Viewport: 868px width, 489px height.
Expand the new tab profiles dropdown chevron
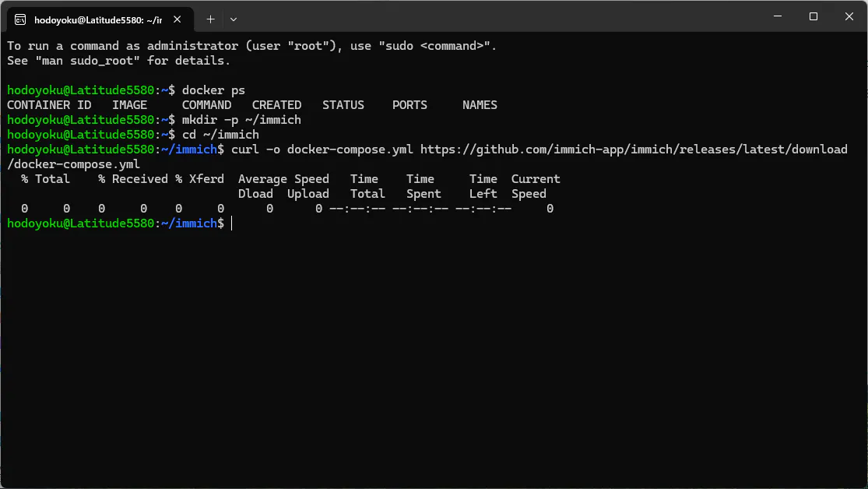[x=234, y=19]
